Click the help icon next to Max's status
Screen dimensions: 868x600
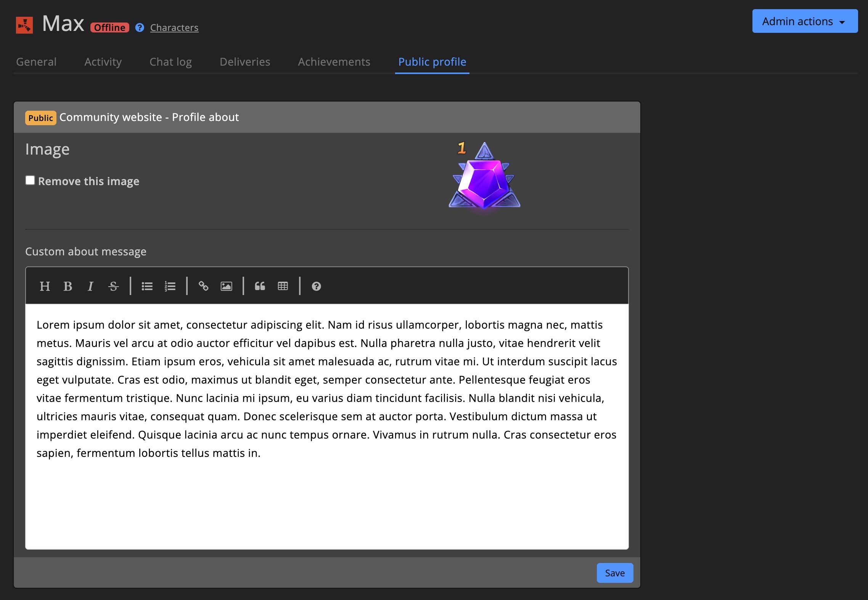tap(140, 27)
